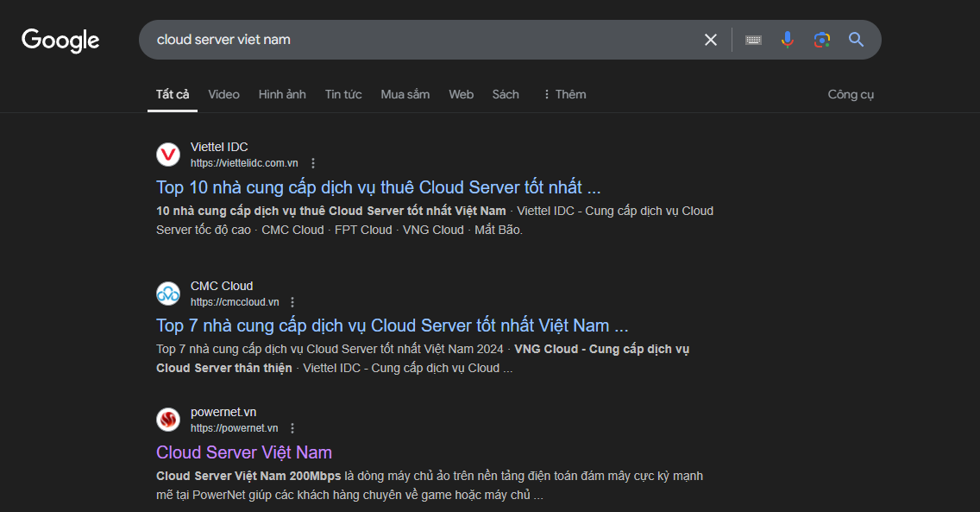This screenshot has width=980, height=512.
Task: Open the Công cụ tools button
Action: (x=851, y=94)
